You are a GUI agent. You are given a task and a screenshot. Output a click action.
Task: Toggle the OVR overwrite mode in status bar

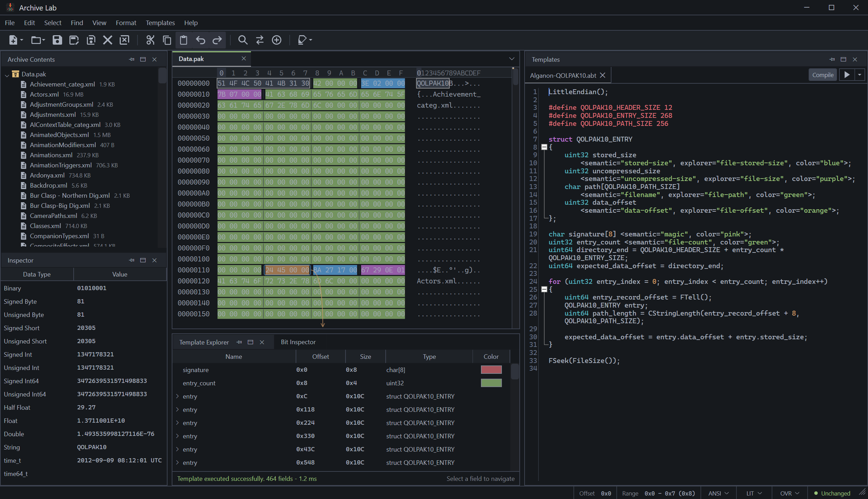[789, 493]
